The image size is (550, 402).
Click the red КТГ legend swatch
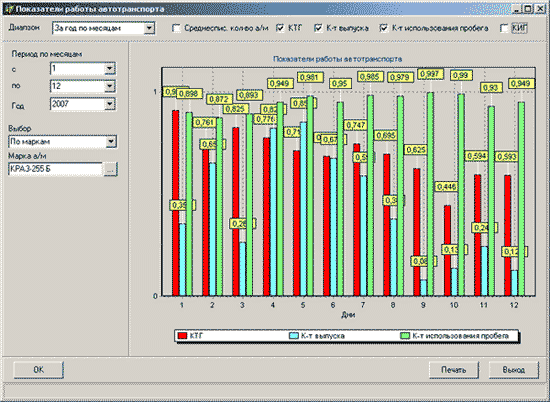(182, 336)
